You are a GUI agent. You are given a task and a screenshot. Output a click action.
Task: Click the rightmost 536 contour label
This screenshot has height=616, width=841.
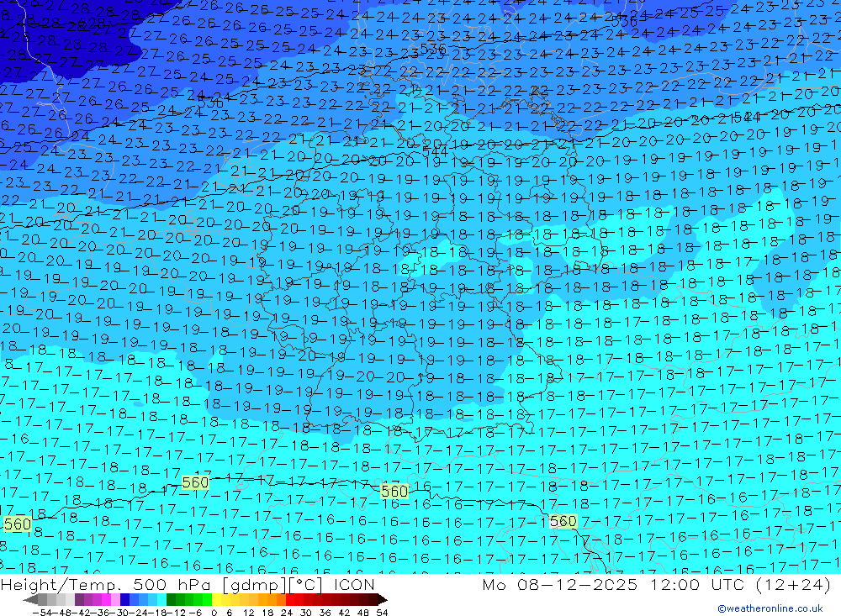coord(624,23)
